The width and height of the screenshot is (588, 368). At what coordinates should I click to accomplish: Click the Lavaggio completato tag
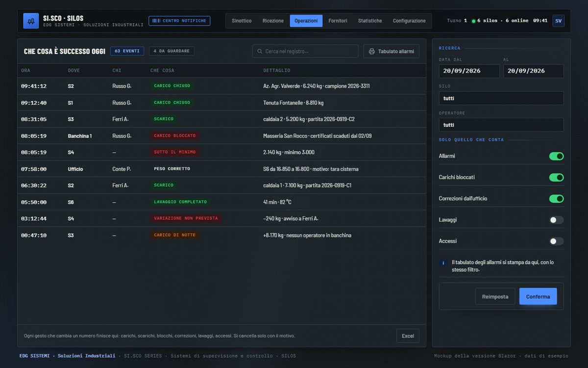click(x=180, y=202)
